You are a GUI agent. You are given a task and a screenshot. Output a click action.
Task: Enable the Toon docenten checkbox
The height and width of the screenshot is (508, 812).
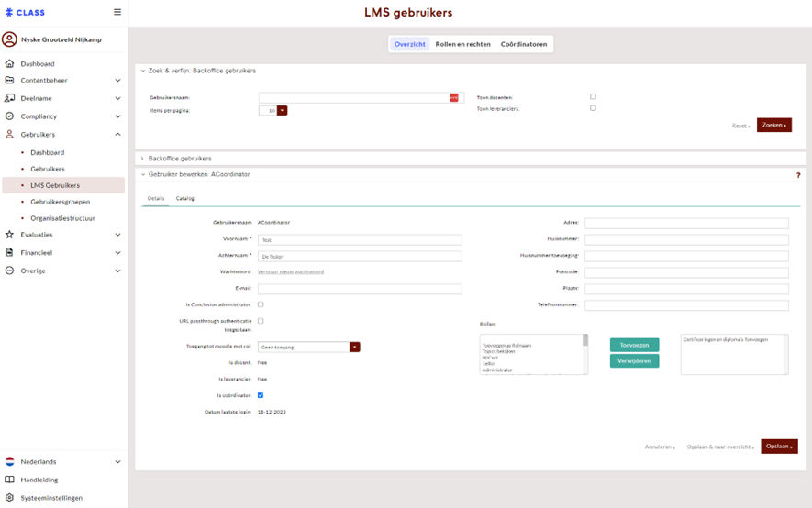[x=593, y=96]
